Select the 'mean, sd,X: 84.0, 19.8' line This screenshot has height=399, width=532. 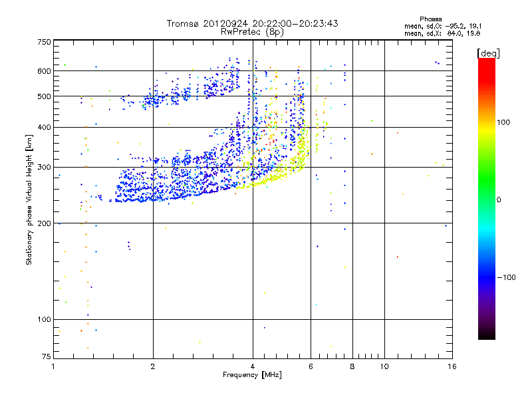coord(442,33)
